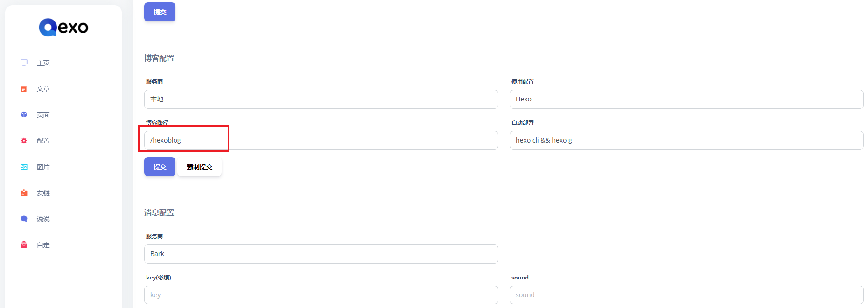Viewport: 868px width, 308px height.
Task: Click the 自定 custom icon in sidebar
Action: click(x=24, y=244)
